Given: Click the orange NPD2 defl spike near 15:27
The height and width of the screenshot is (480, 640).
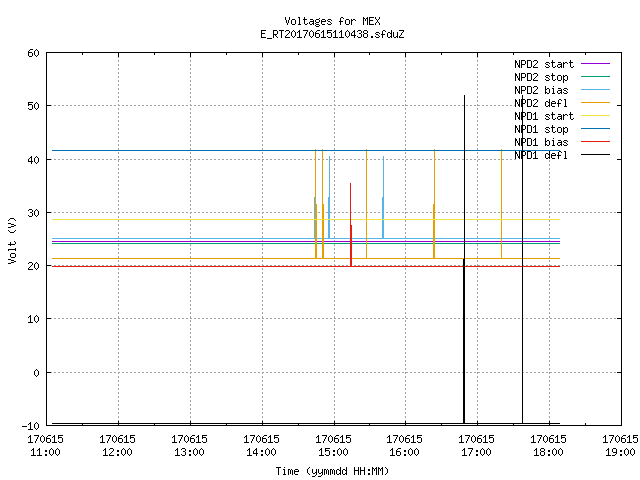Looking at the screenshot, I should [x=367, y=204].
